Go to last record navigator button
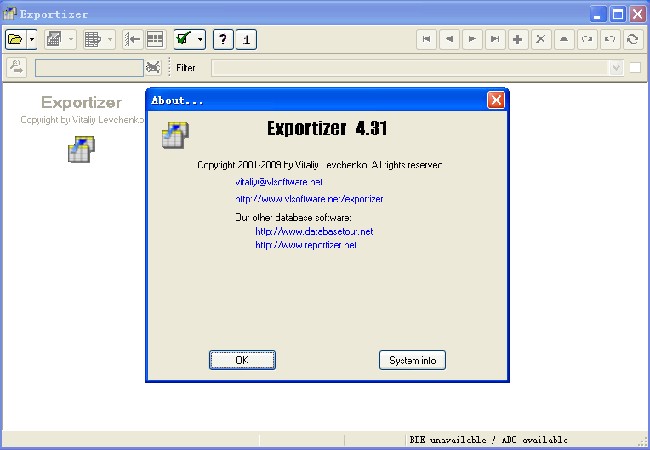 (495, 39)
